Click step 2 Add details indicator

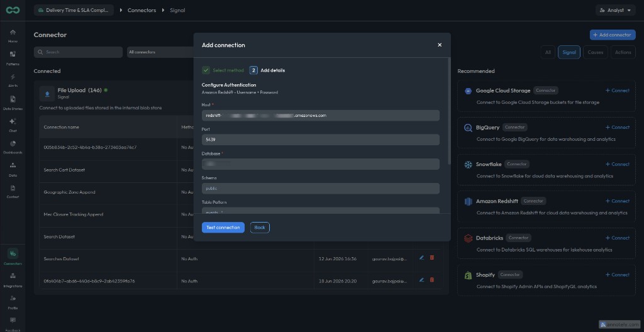253,70
